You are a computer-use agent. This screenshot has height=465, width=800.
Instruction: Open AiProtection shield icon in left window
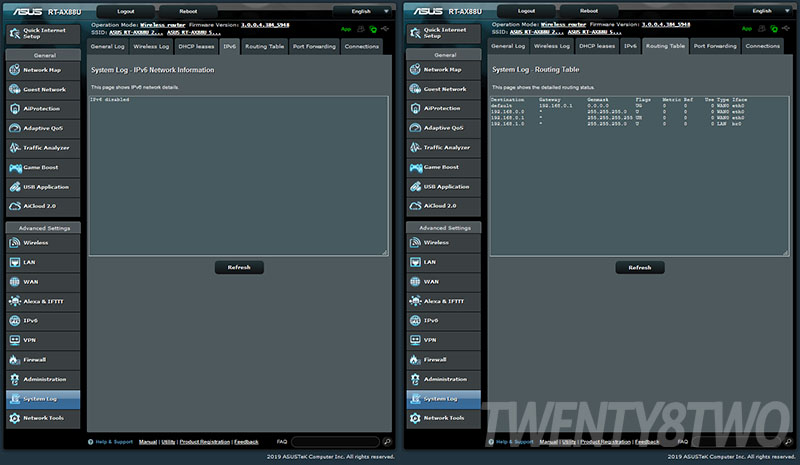[15, 109]
